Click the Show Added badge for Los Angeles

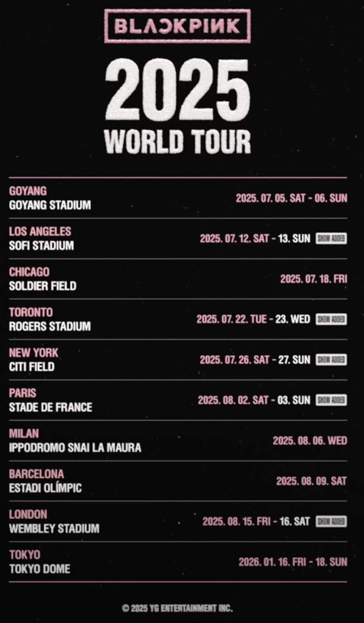click(331, 239)
